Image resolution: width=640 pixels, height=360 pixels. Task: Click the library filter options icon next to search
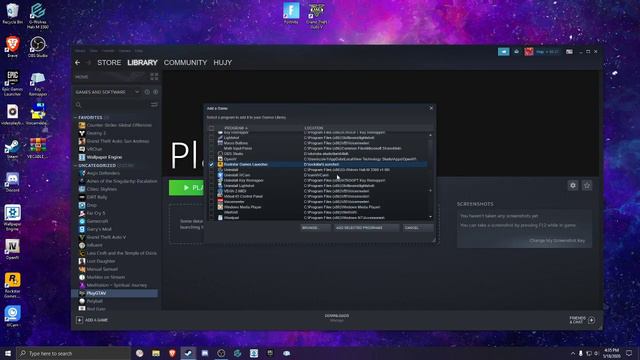pos(154,105)
